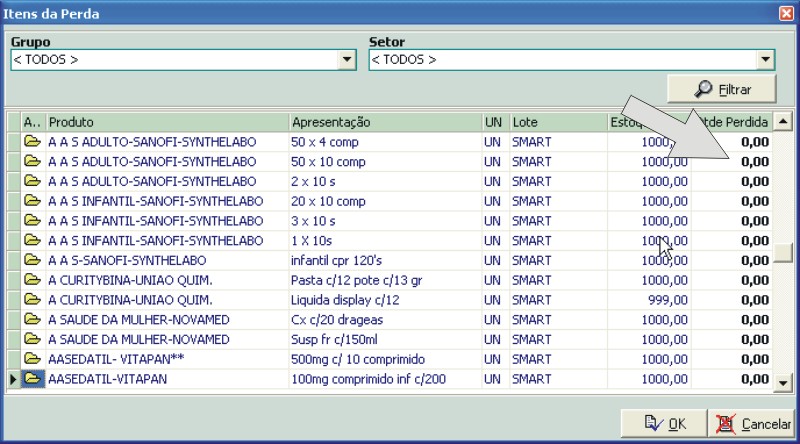This screenshot has height=444, width=800.
Task: Select AASEDATIL-VITAPAN product name
Action: point(107,379)
